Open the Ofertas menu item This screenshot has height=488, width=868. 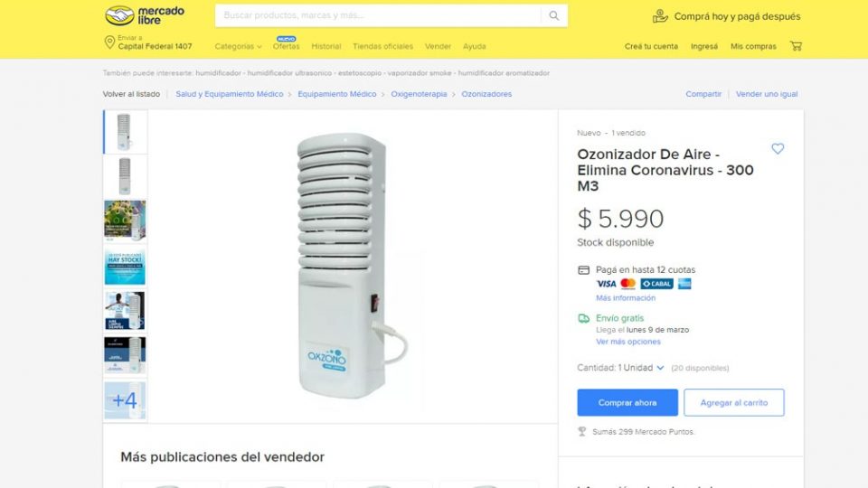[x=287, y=46]
